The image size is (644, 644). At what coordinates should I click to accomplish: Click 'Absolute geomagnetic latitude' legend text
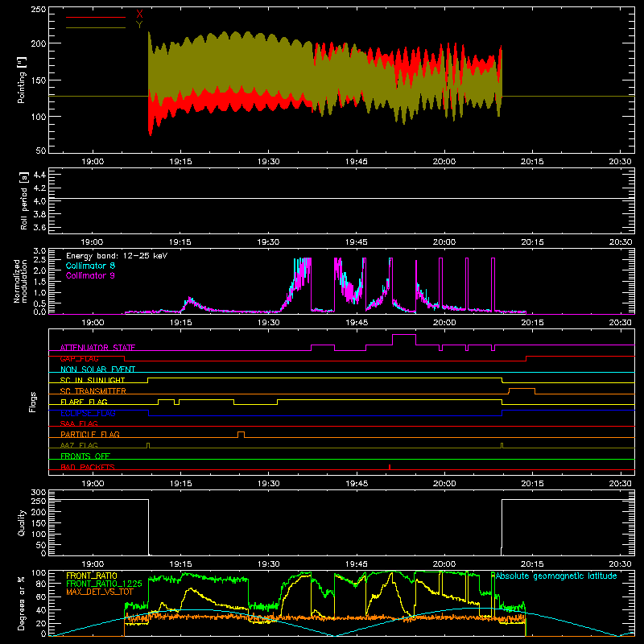point(556,576)
